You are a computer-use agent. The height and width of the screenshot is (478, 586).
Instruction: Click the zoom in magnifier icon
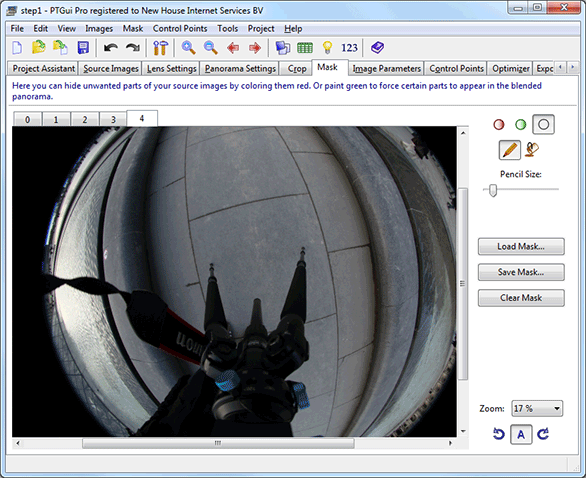pyautogui.click(x=188, y=48)
